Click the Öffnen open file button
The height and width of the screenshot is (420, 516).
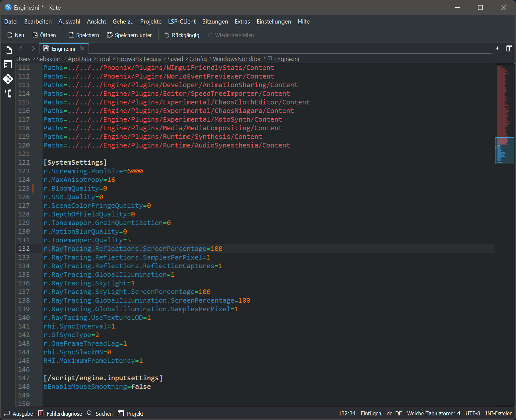click(44, 35)
